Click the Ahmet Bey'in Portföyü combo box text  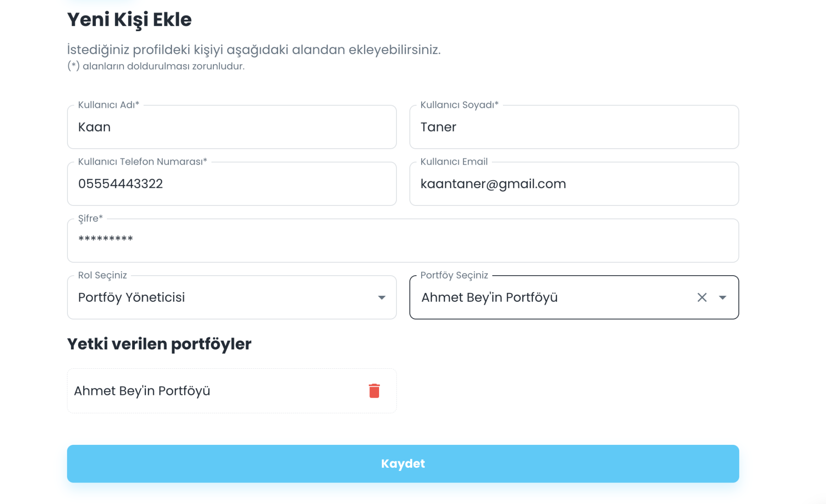tap(489, 298)
